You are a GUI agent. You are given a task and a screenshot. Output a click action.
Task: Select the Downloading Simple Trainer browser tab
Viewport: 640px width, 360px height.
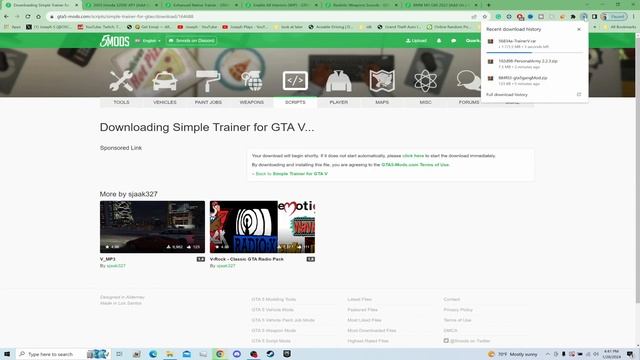click(x=41, y=5)
